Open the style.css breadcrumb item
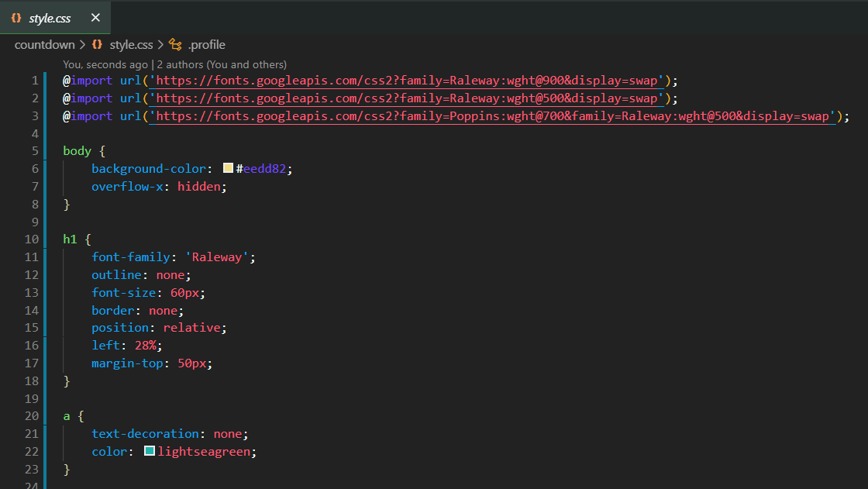This screenshot has height=489, width=868. click(x=131, y=45)
